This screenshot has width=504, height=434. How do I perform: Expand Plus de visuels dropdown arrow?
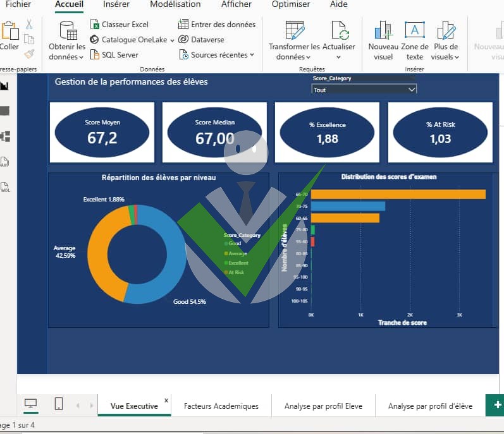457,57
